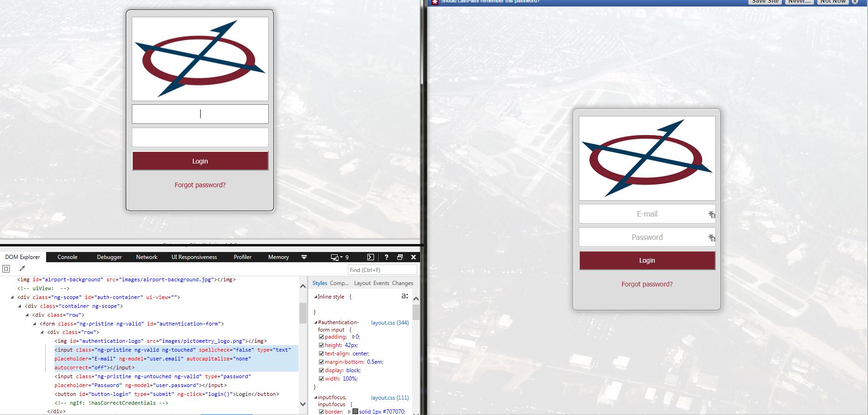The image size is (868, 415).
Task: Switch to the Network tab
Action: pyautogui.click(x=147, y=257)
